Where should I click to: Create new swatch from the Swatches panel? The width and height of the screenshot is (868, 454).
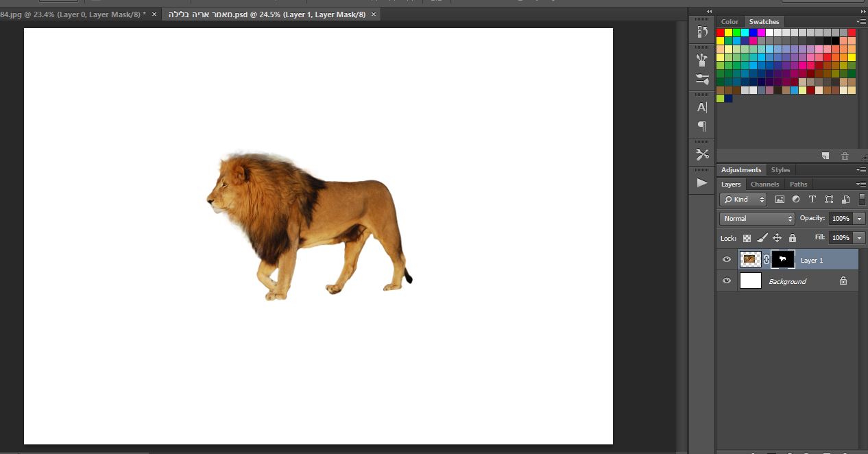(826, 156)
